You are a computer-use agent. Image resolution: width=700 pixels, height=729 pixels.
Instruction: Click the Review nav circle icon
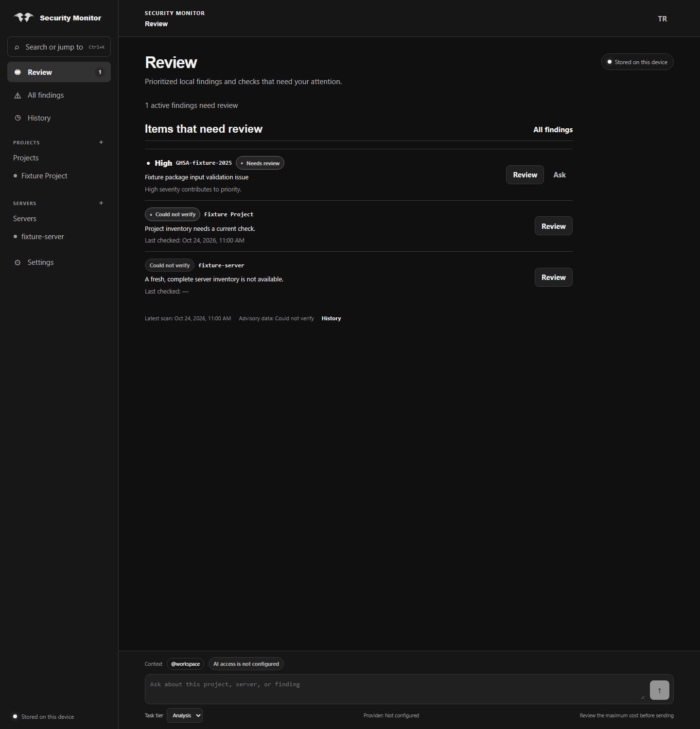tap(17, 72)
